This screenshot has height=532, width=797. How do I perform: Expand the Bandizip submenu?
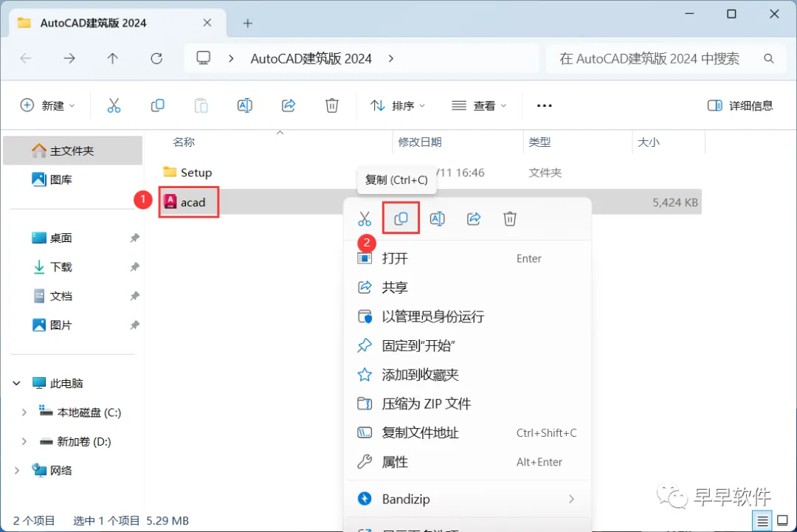click(571, 499)
